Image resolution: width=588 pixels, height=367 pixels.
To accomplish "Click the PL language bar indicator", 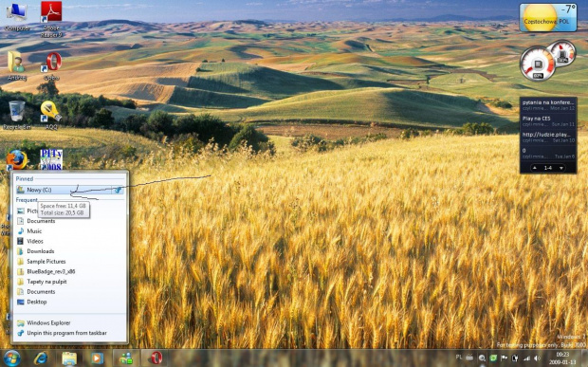I will click(x=459, y=358).
